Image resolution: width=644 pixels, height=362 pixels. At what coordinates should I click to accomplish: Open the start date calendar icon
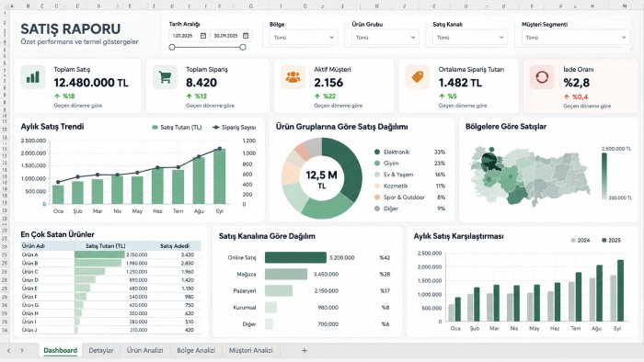[203, 36]
